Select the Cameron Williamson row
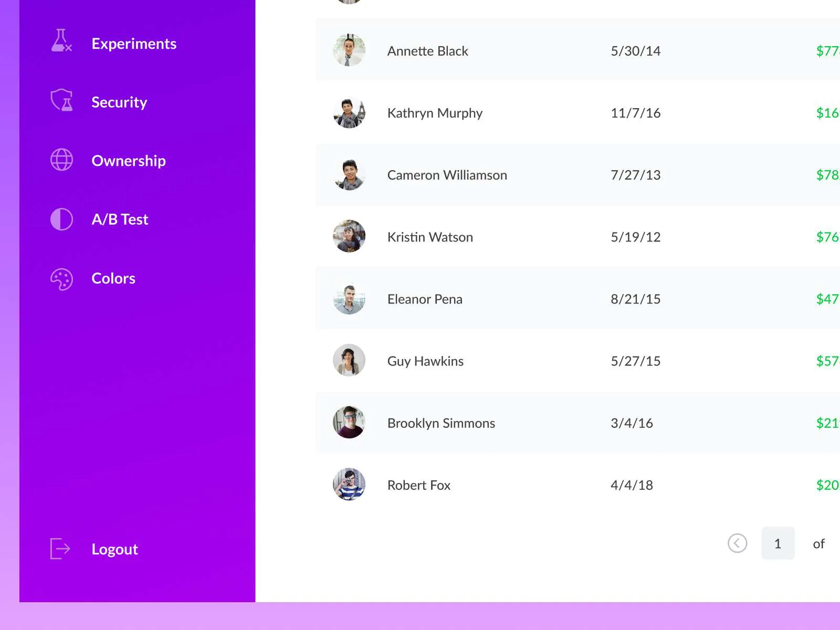This screenshot has width=840, height=630. coord(447,175)
